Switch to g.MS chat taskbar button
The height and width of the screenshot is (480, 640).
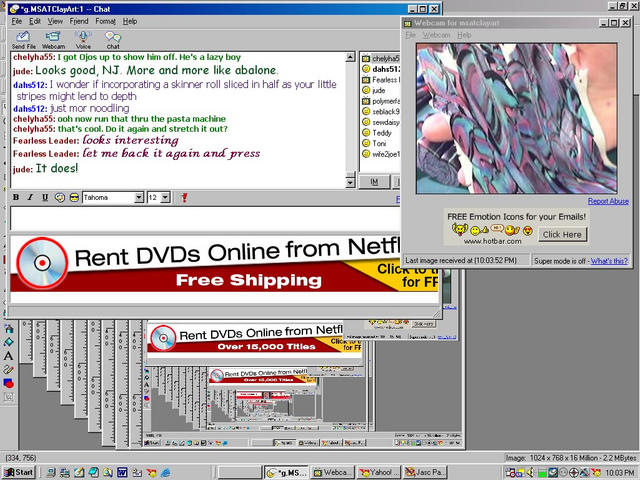pos(286,473)
